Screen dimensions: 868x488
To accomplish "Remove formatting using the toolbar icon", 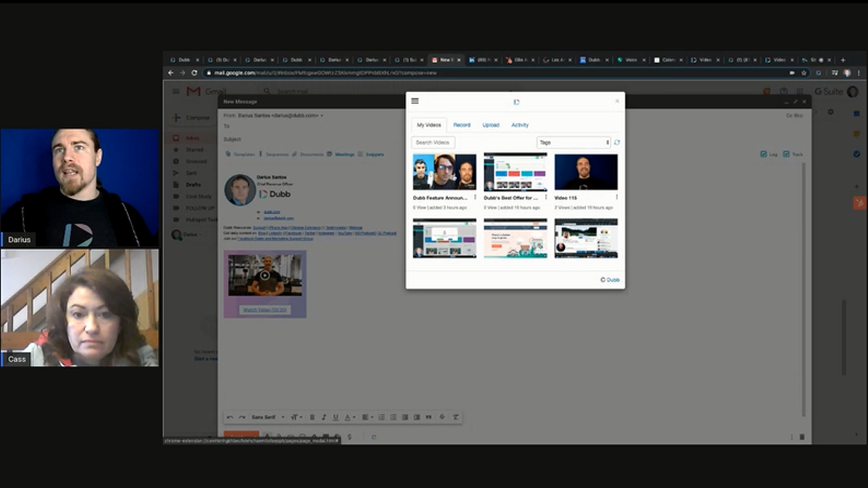I will (x=456, y=418).
